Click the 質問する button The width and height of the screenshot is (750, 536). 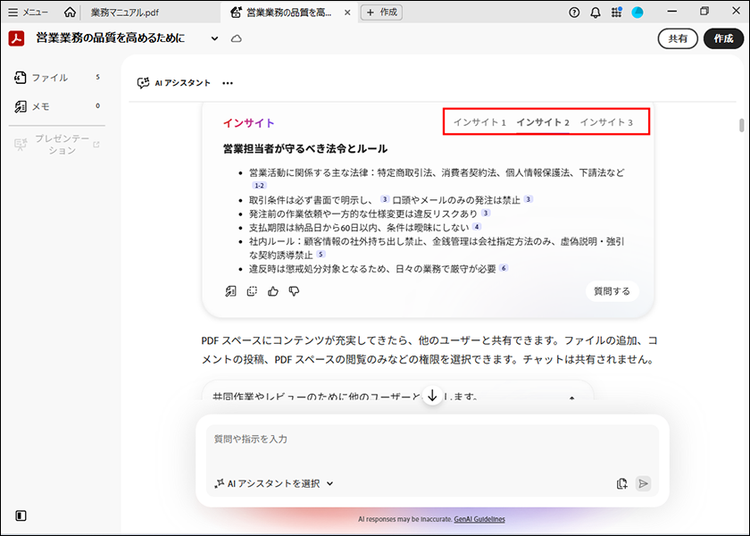pyautogui.click(x=612, y=291)
